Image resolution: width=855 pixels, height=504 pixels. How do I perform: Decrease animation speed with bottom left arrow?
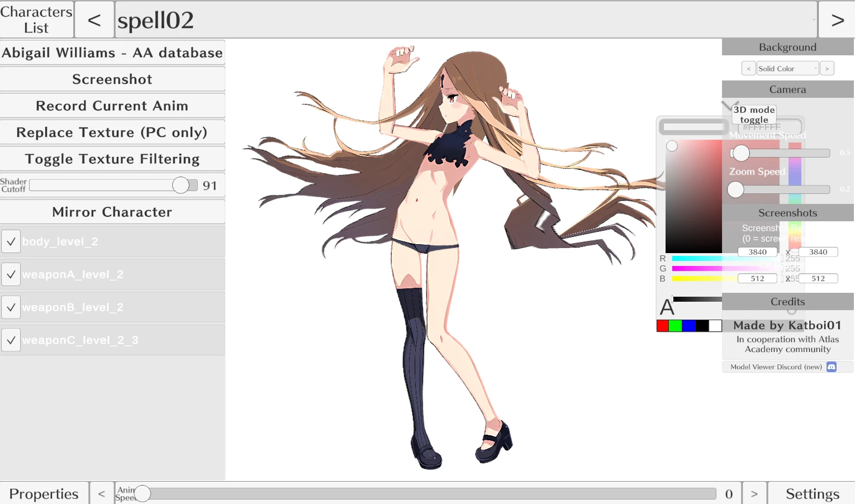[x=101, y=493]
